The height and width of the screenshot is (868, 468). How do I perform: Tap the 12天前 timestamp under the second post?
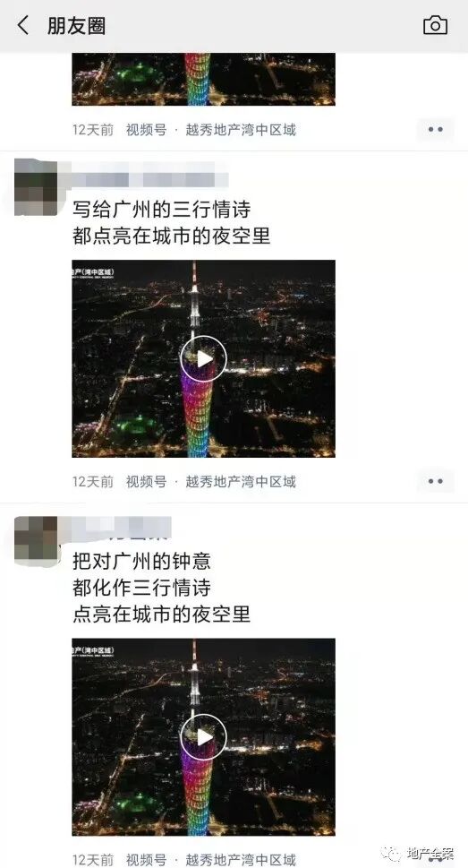click(x=93, y=482)
